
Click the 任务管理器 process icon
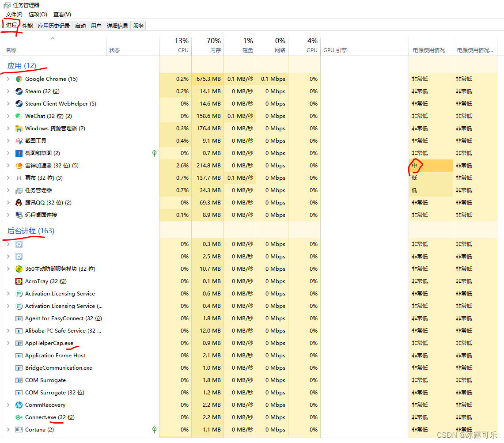19,190
